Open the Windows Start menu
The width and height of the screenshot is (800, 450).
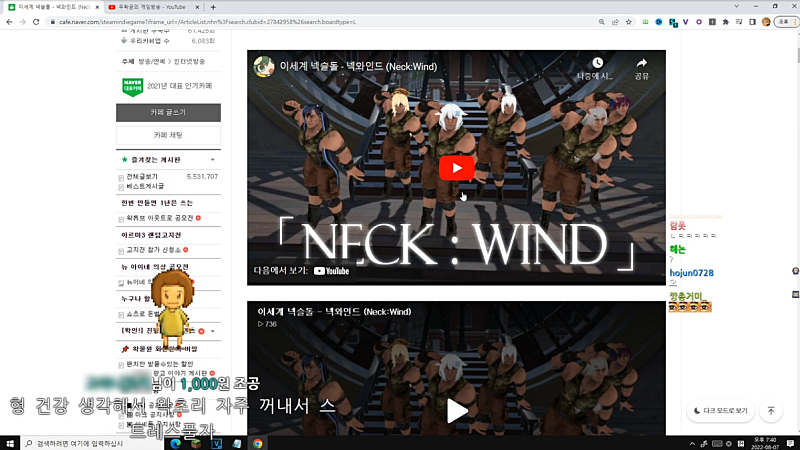[9, 442]
